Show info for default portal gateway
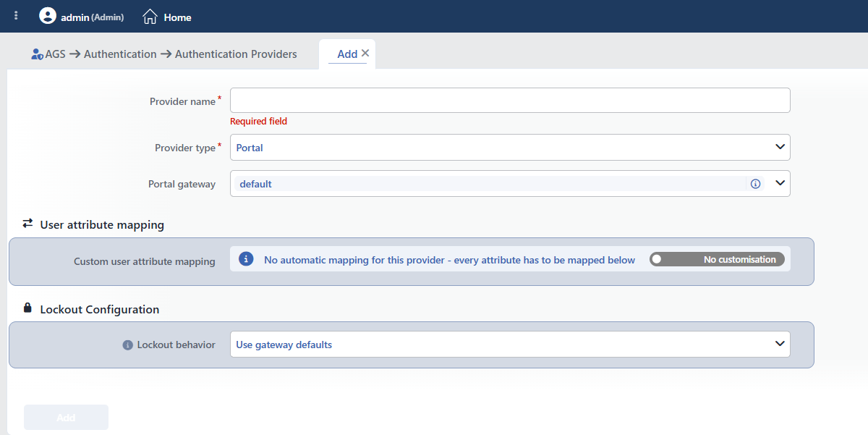The height and width of the screenshot is (435, 868). [x=756, y=184]
